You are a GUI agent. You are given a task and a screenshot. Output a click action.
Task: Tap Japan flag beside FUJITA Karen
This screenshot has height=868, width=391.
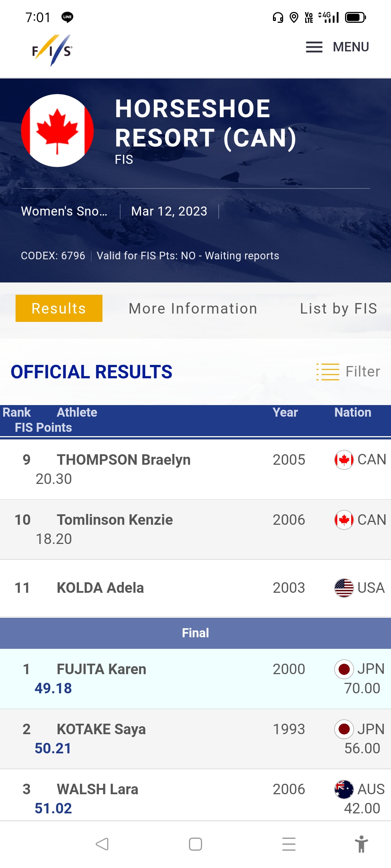tap(344, 669)
